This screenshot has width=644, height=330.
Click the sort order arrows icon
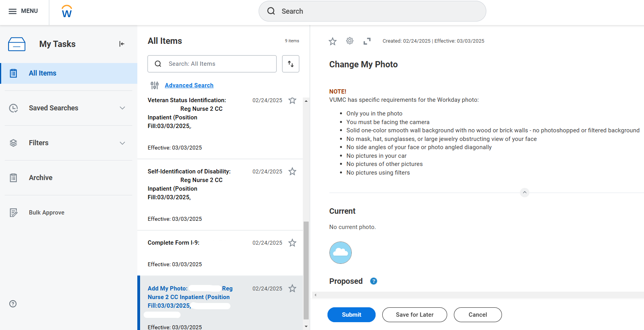coord(290,64)
